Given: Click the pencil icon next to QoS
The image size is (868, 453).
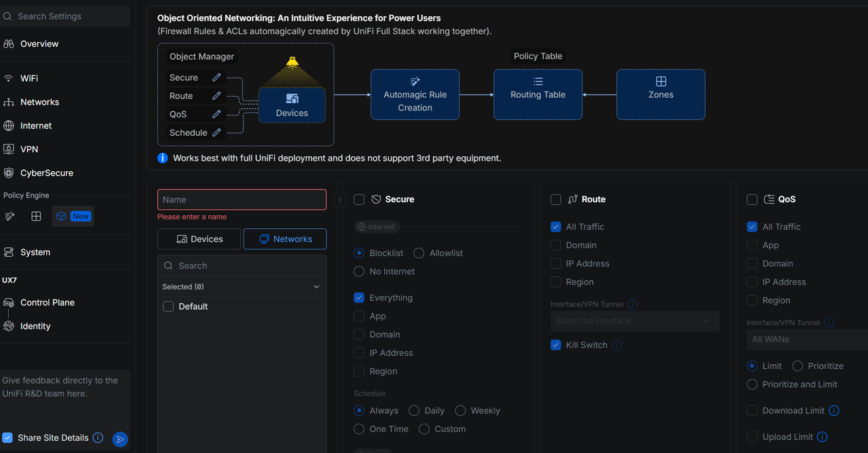Looking at the screenshot, I should pyautogui.click(x=216, y=114).
